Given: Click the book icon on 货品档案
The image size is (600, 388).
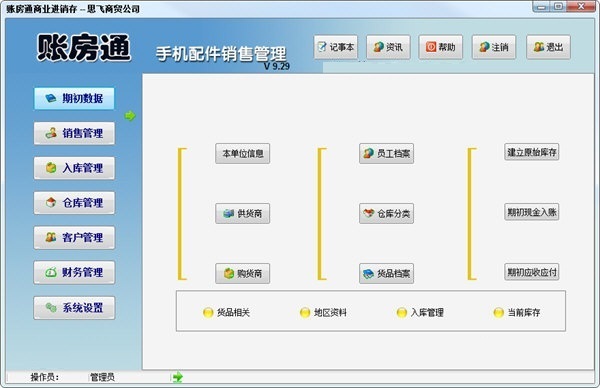Looking at the screenshot, I should 368,274.
